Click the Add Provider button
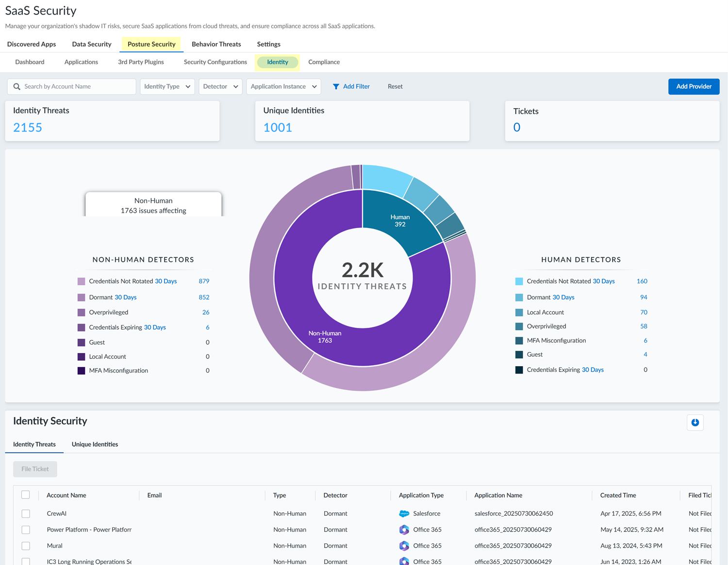The height and width of the screenshot is (565, 728). click(x=694, y=87)
